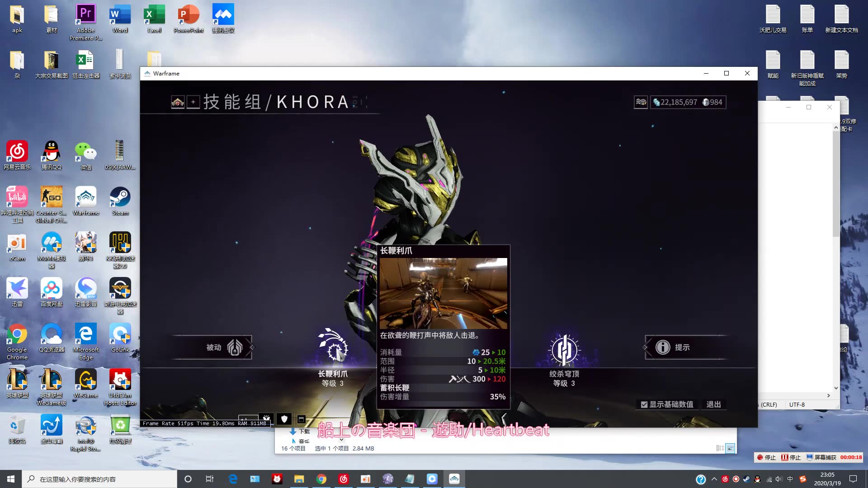
Task: Switch Explorer to details view
Action: [720, 448]
